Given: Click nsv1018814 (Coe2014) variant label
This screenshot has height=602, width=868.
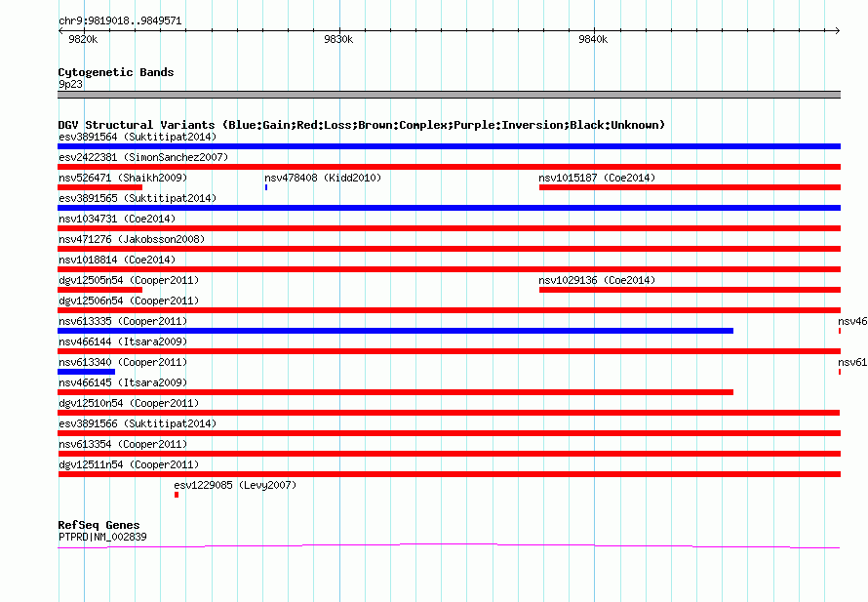Looking at the screenshot, I should click(117, 260).
